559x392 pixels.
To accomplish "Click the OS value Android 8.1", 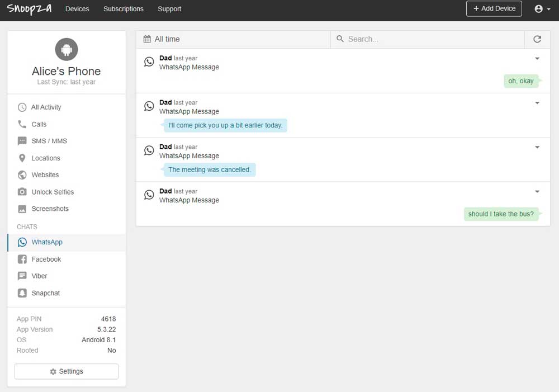I will (99, 340).
